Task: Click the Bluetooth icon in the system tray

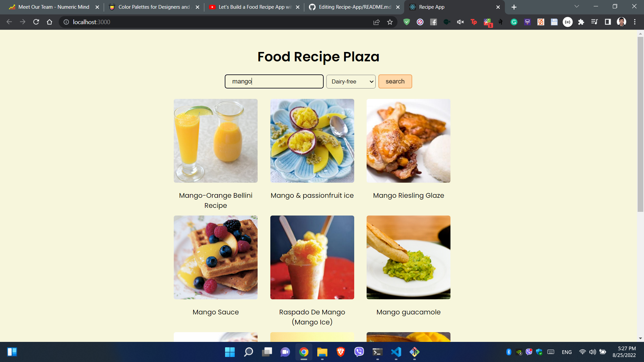Action: [x=509, y=352]
